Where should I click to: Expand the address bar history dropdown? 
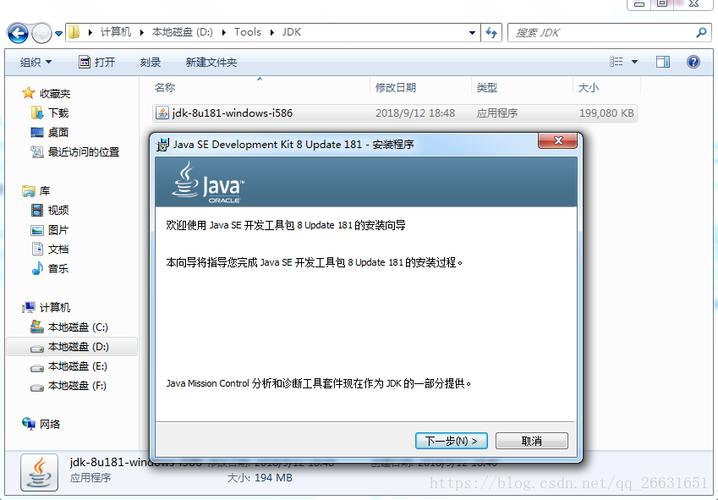click(472, 33)
